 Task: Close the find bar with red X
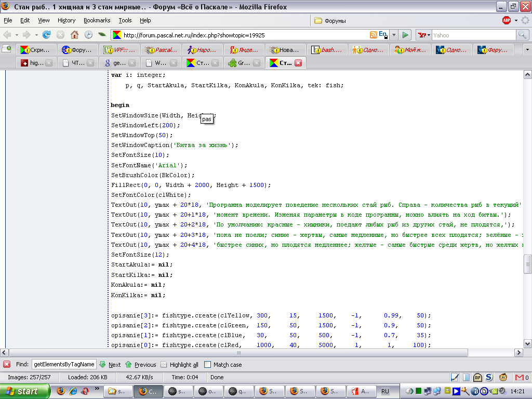(7, 365)
